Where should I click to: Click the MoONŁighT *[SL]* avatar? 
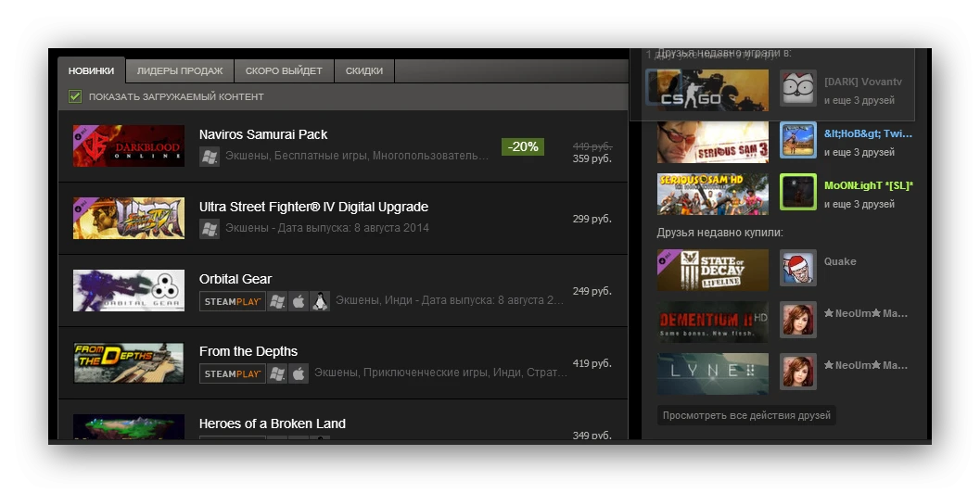(798, 192)
